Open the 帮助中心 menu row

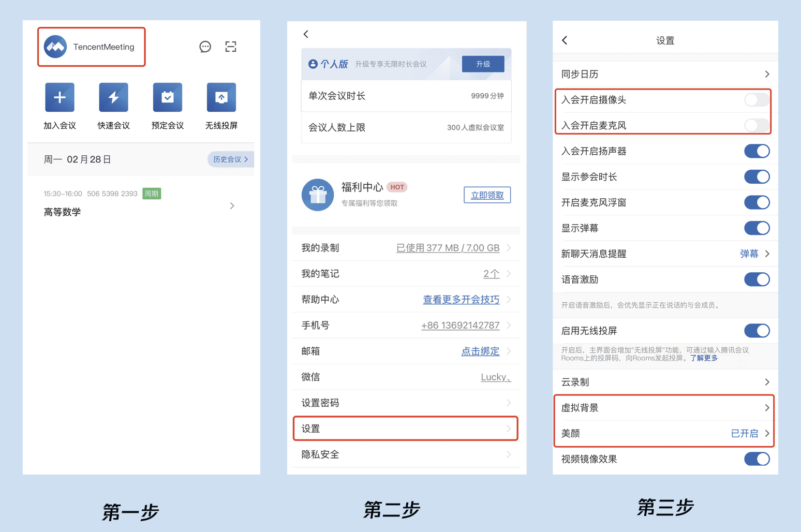point(406,300)
